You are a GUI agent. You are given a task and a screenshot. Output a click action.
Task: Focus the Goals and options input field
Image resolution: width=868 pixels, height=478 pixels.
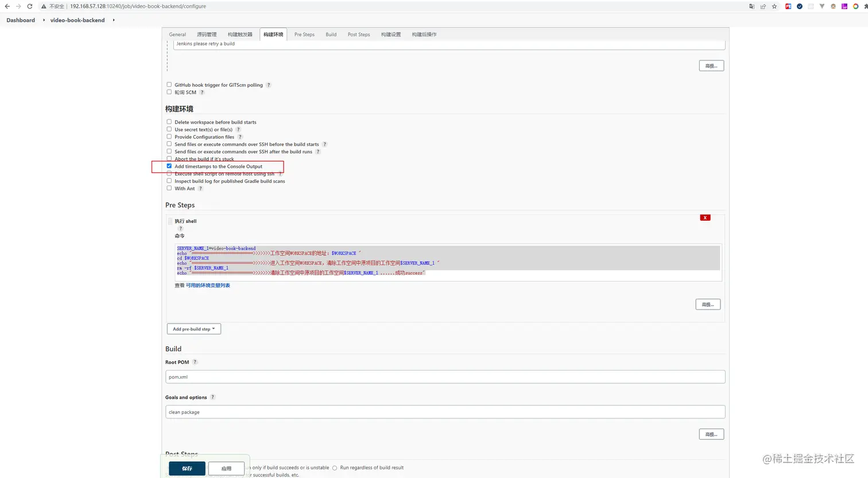point(445,412)
